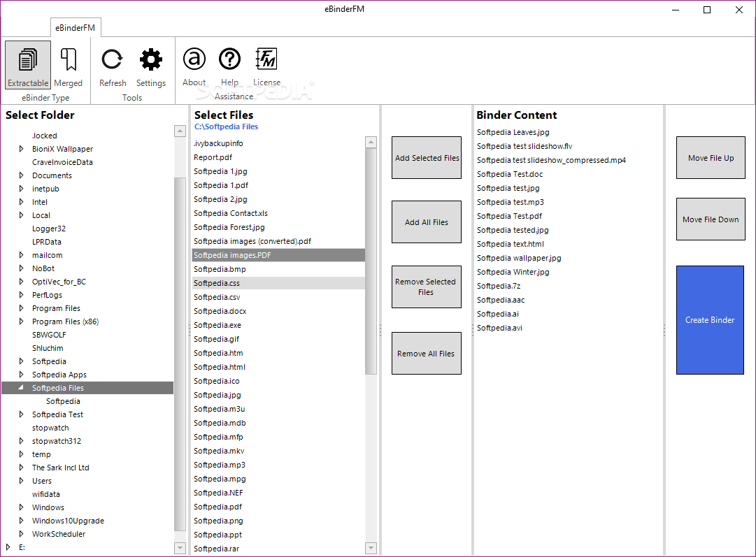The width and height of the screenshot is (756, 557).
Task: Click Add Selected Files button
Action: (427, 157)
